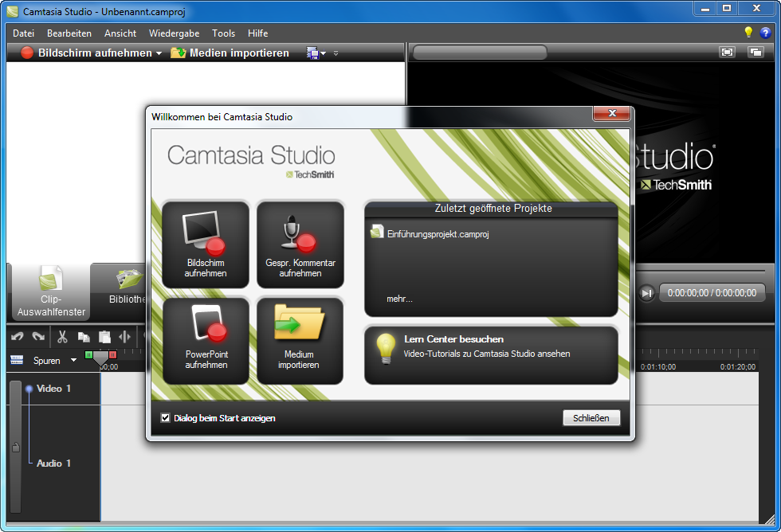Click the redo arrow icon
Viewport: 781px width, 532px height.
point(38,337)
